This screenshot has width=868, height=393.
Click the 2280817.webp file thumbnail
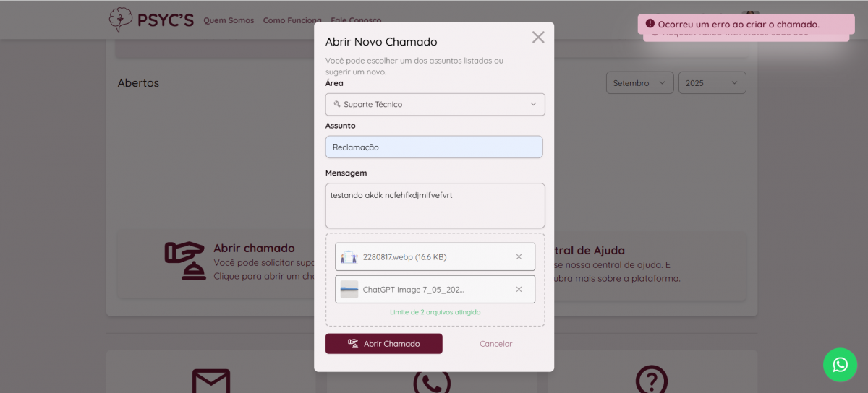click(349, 256)
